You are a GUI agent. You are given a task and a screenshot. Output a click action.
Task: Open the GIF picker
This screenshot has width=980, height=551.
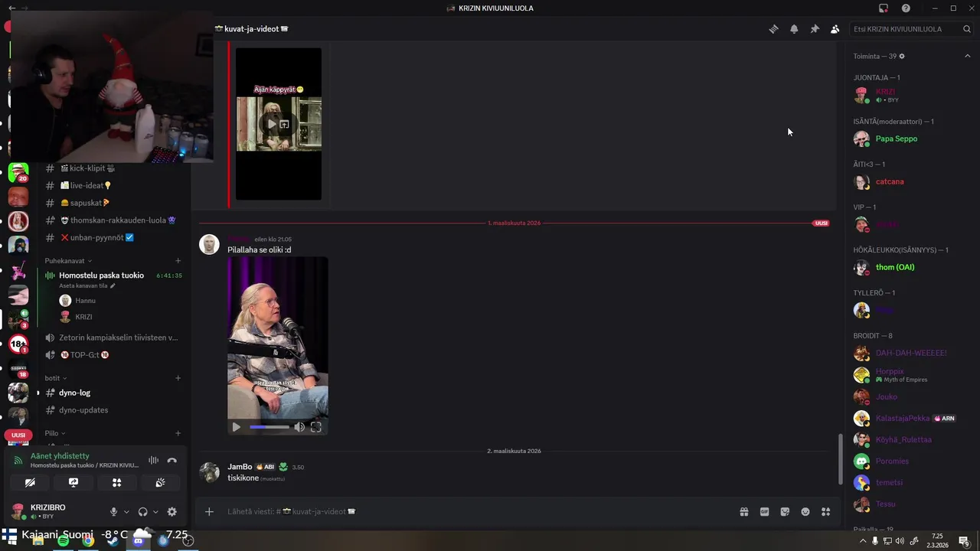(x=764, y=512)
